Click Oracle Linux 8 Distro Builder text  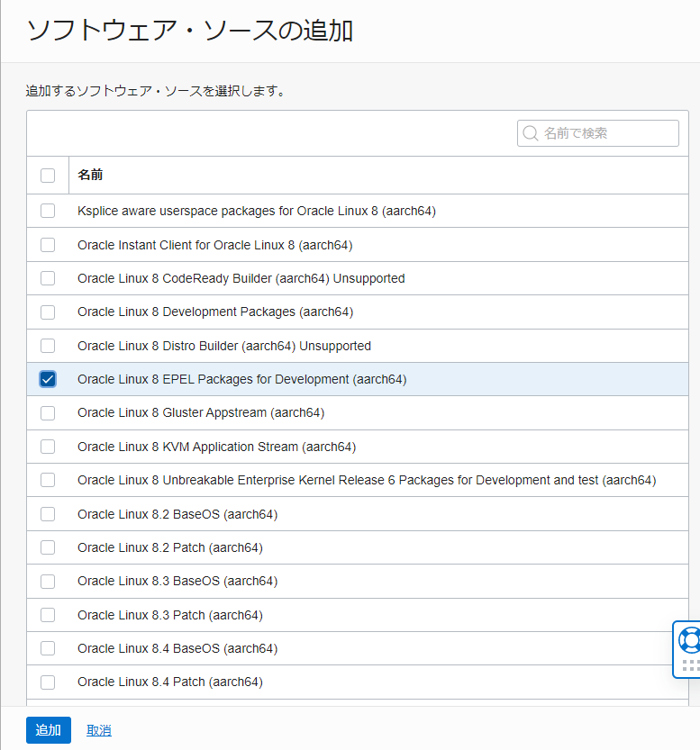224,346
